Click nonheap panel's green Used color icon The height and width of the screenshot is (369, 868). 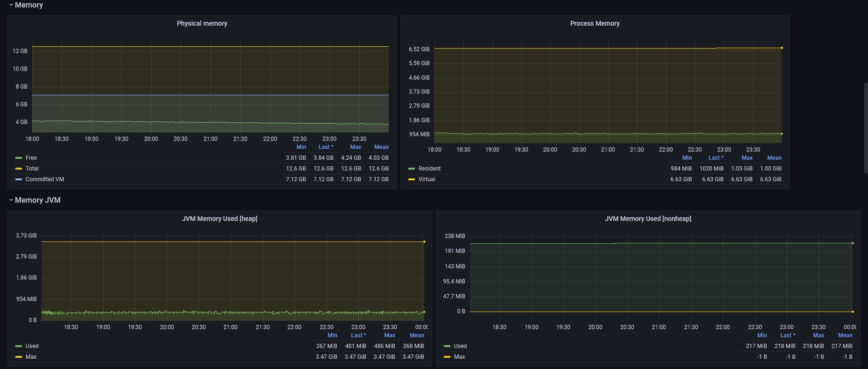tap(447, 346)
